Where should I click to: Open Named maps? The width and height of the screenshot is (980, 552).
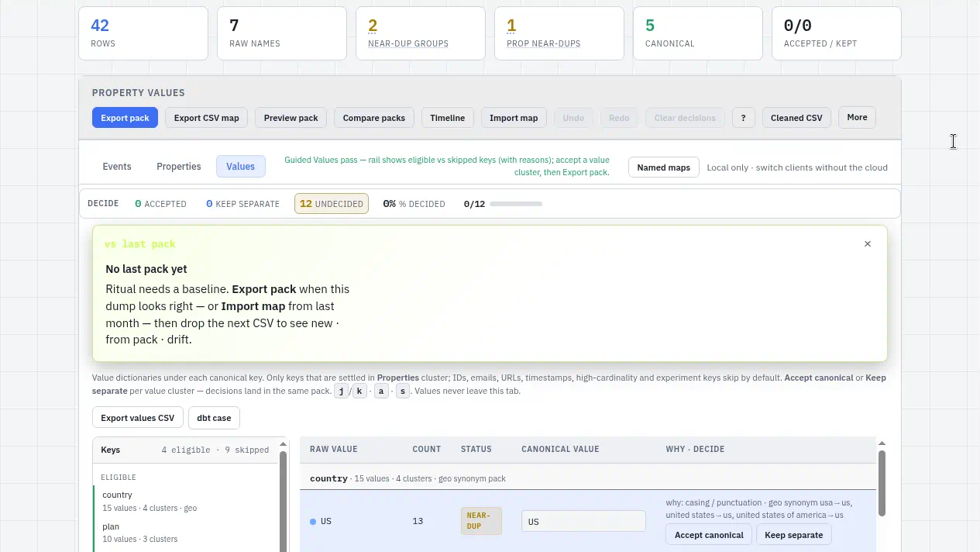pos(664,167)
